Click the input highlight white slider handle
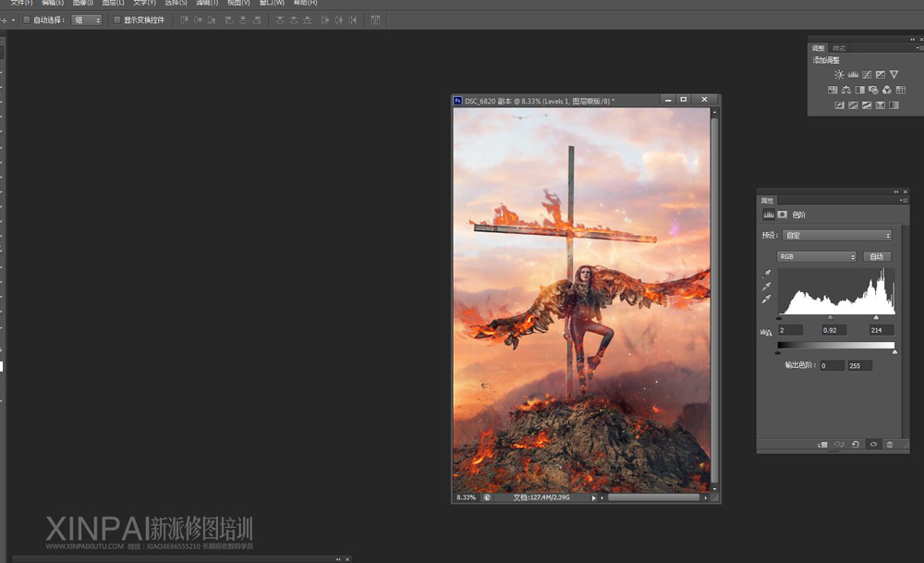Viewport: 924px width, 563px height. click(x=876, y=318)
